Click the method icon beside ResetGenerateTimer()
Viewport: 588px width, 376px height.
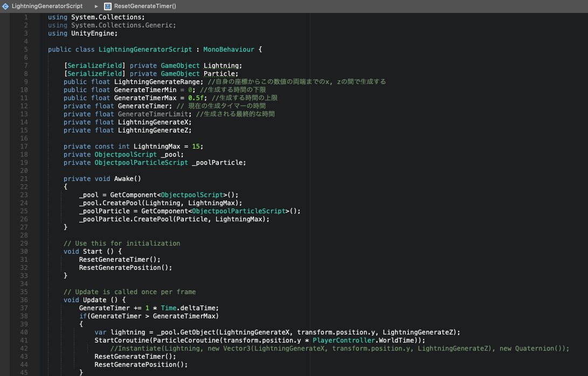[x=108, y=6]
